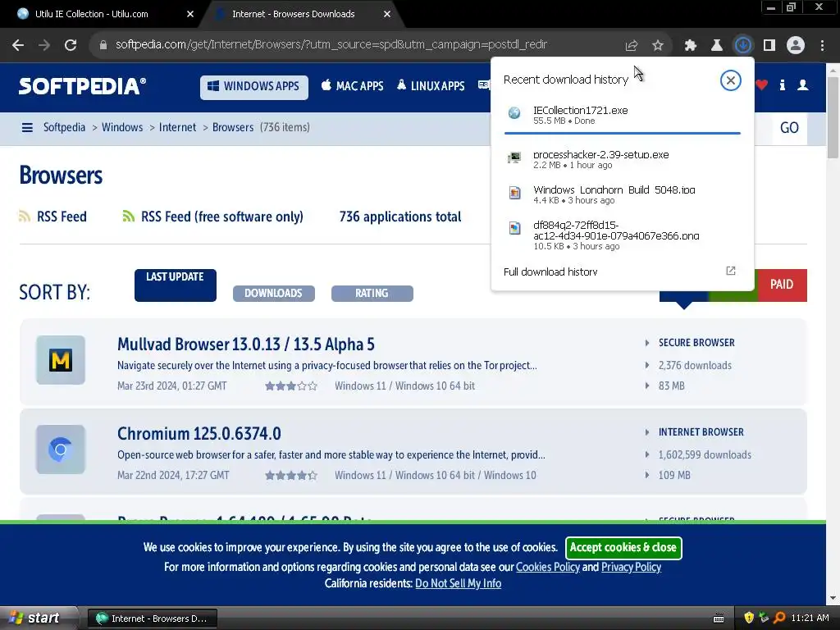Select LINUX APPS in Softpedia nav
Screen dimensions: 840x630
tap(431, 85)
